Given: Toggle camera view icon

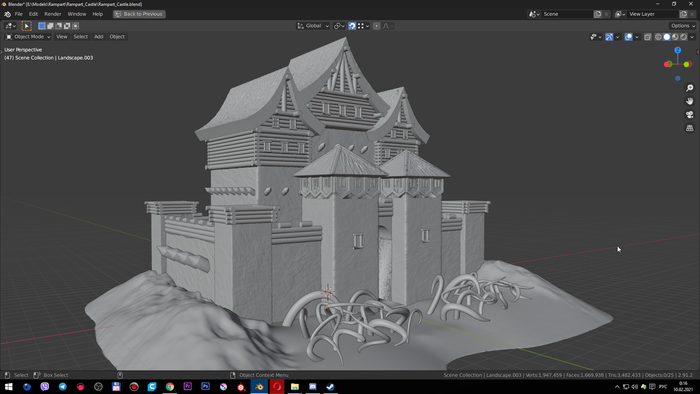Looking at the screenshot, I should point(690,115).
